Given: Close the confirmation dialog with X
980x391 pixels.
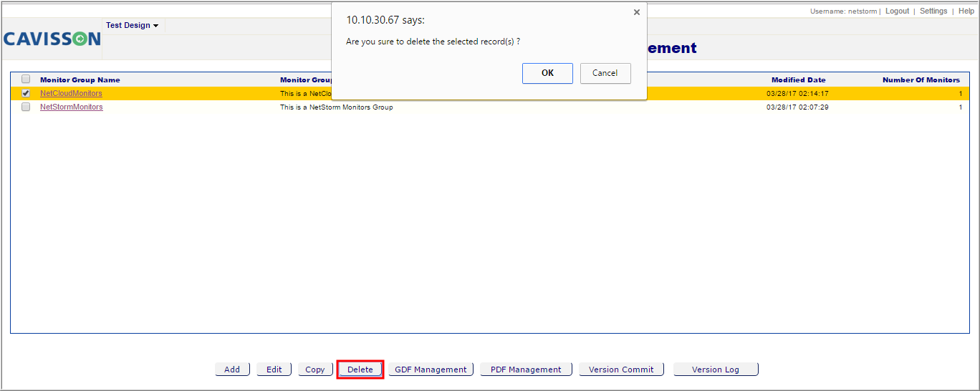Looking at the screenshot, I should (x=636, y=12).
